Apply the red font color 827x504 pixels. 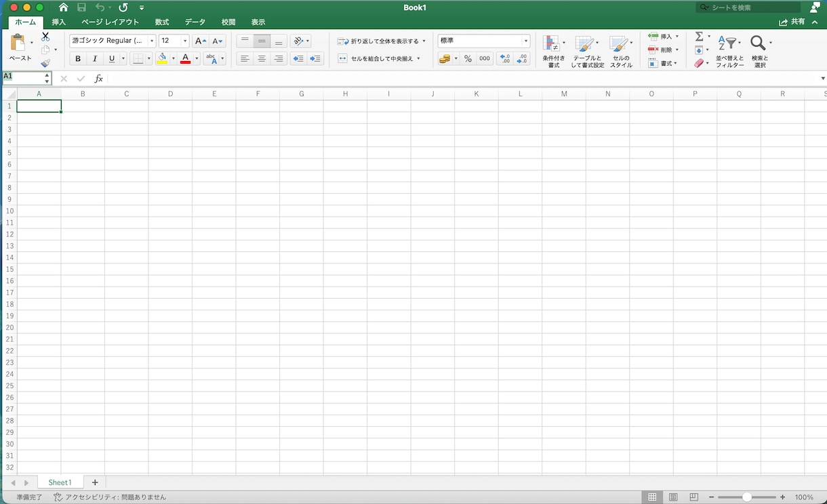(185, 59)
